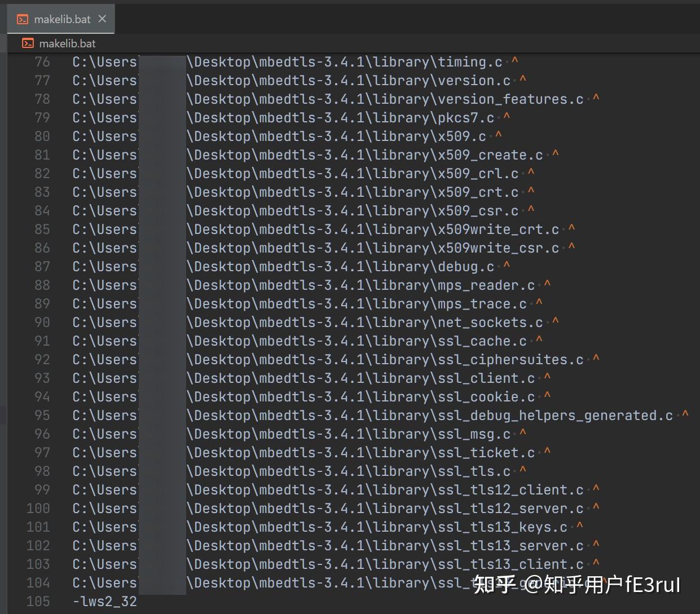700x614 pixels.
Task: Click line number 105 in the gutter
Action: pyautogui.click(x=38, y=601)
